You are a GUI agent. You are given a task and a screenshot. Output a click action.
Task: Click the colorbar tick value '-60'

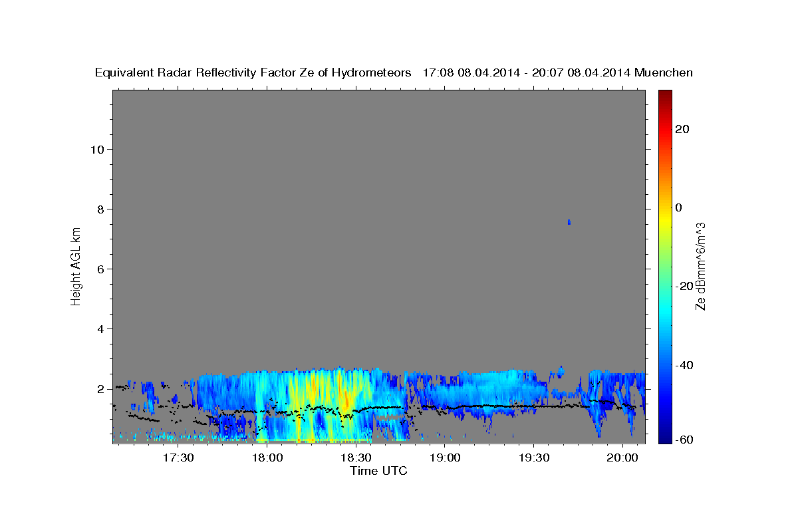pos(684,440)
